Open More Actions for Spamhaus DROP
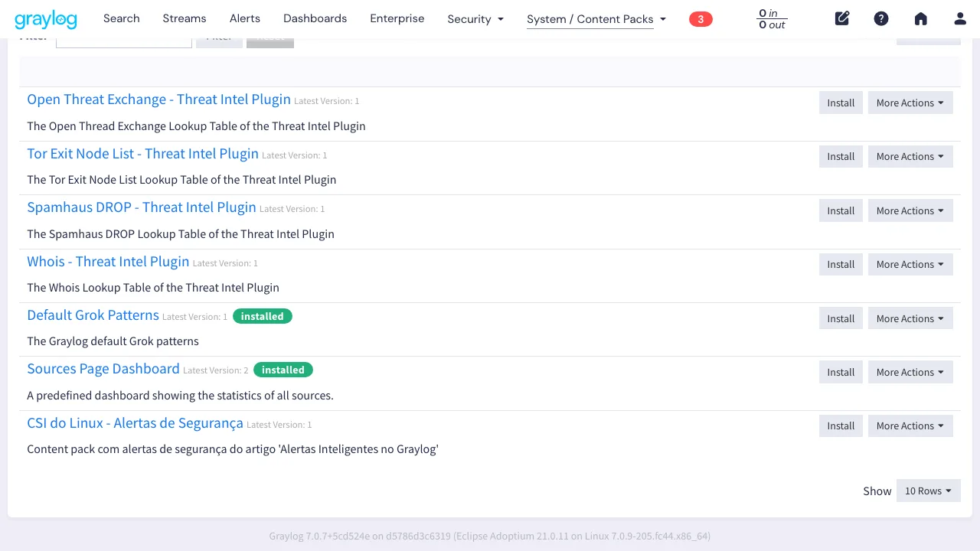The width and height of the screenshot is (980, 551). pyautogui.click(x=910, y=210)
